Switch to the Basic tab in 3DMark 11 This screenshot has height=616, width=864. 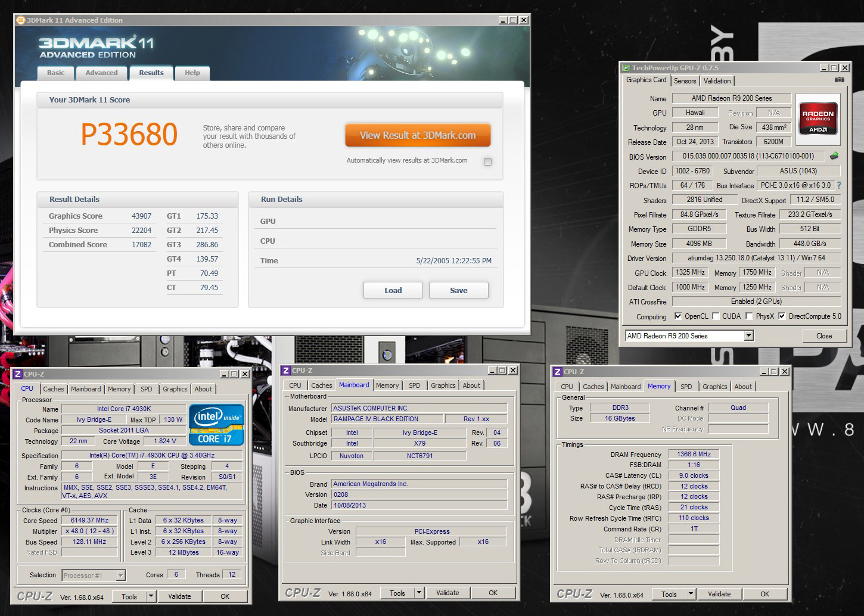[x=56, y=73]
